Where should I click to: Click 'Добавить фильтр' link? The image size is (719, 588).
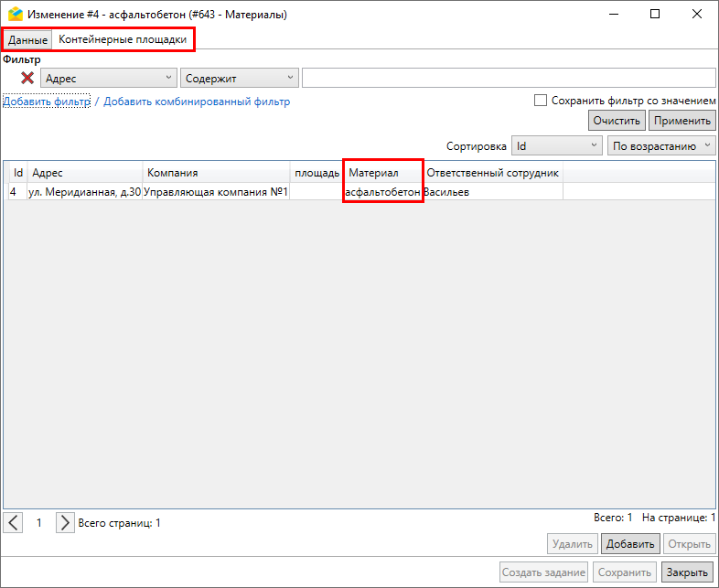(47, 102)
